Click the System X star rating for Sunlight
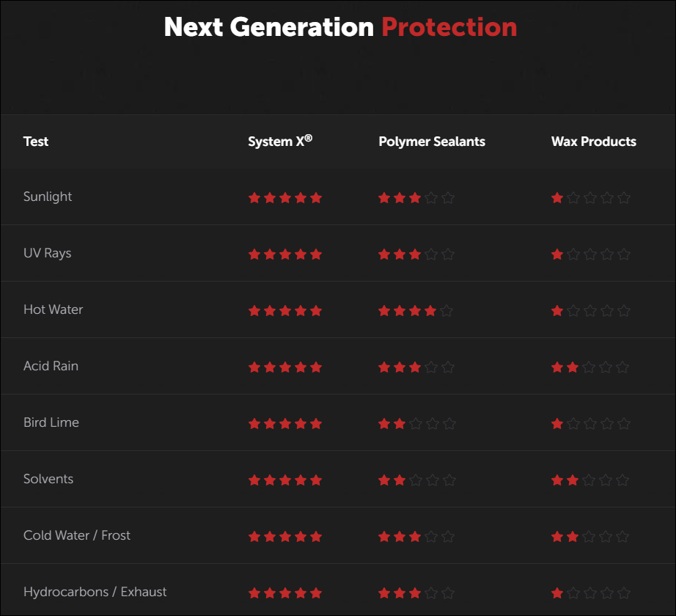 coord(285,197)
